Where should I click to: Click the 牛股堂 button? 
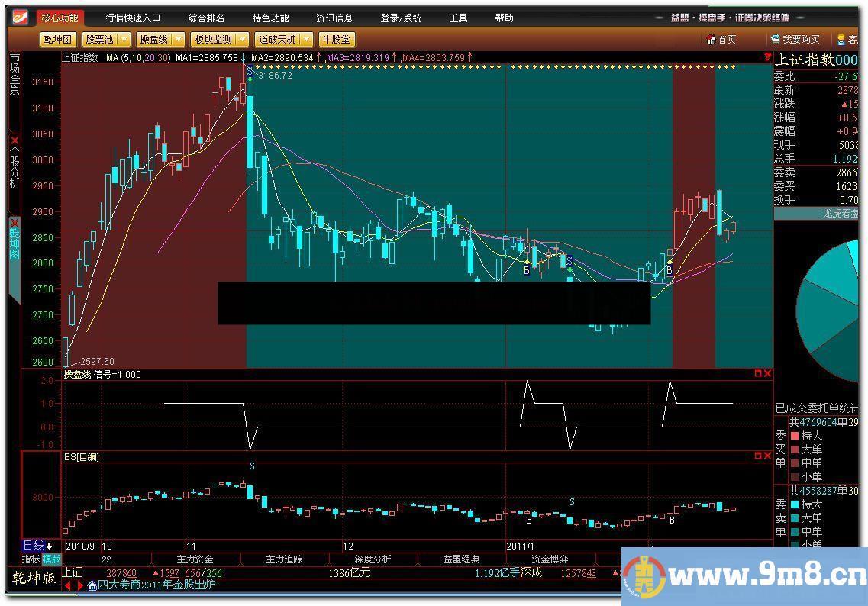tap(336, 39)
